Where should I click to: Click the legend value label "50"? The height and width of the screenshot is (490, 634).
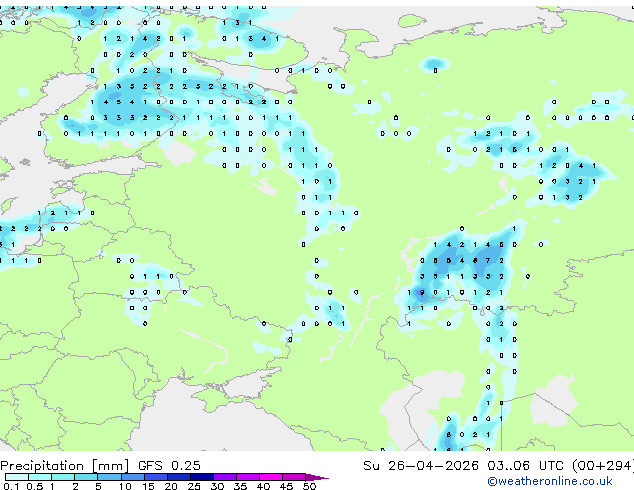coord(309,486)
